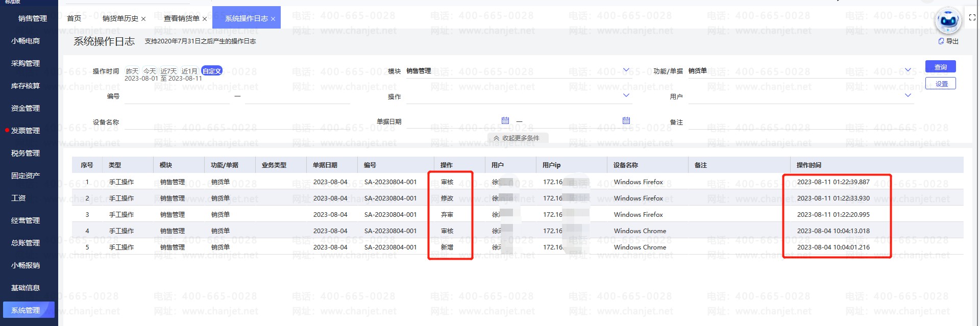980x326 pixels.
Task: Click SA-20230804-001 in row 1
Action: (390, 182)
